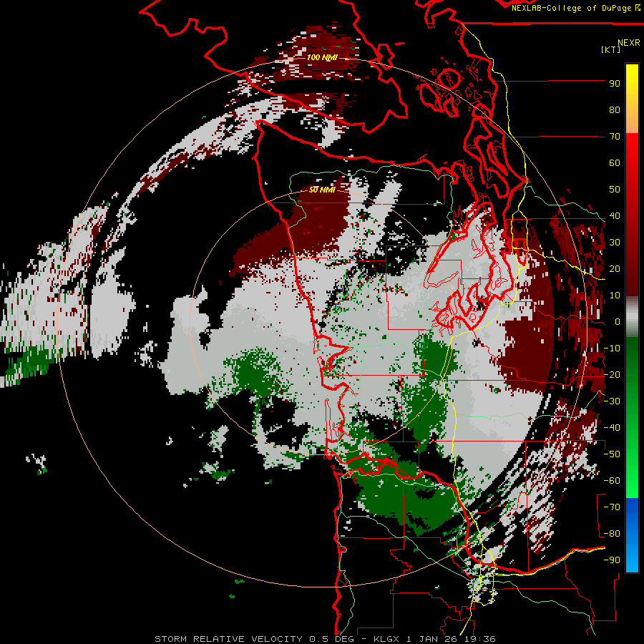
Task: Click the NEXR label above the color scale
Action: click(628, 43)
